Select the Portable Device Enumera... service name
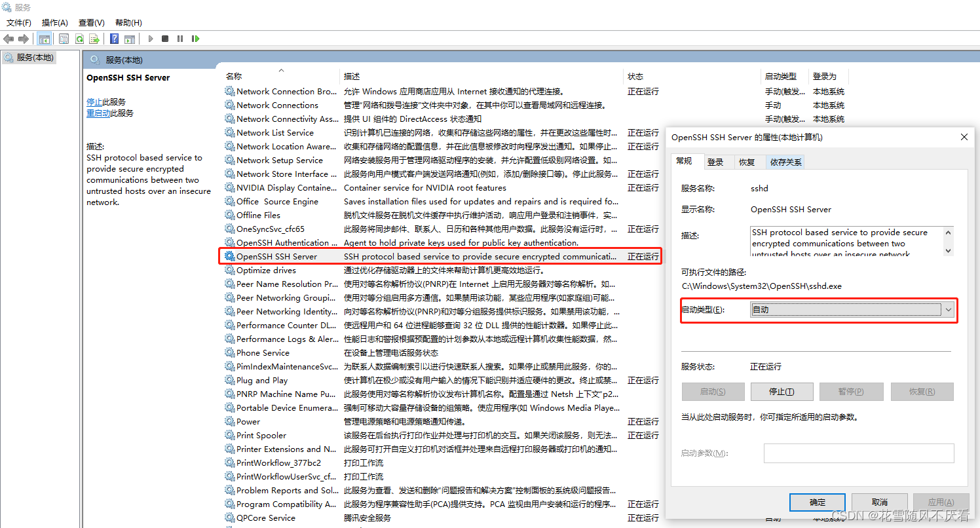Screen dimensions: 980x528 (288, 407)
